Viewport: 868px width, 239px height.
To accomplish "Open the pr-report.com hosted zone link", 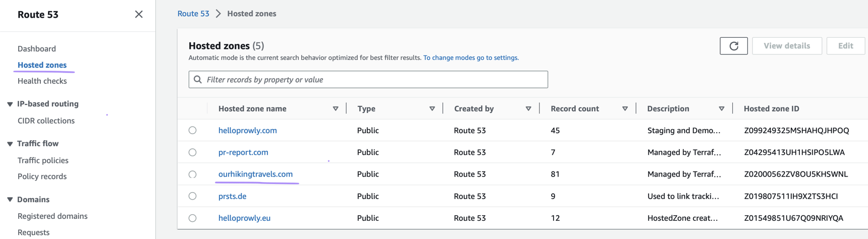I will point(243,152).
